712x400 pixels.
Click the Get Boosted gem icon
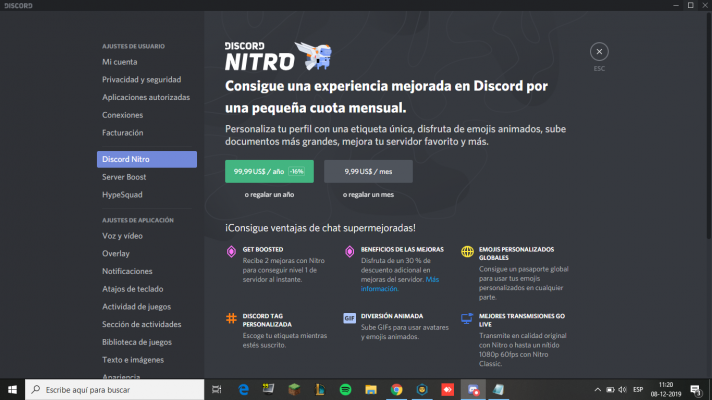pos(231,251)
